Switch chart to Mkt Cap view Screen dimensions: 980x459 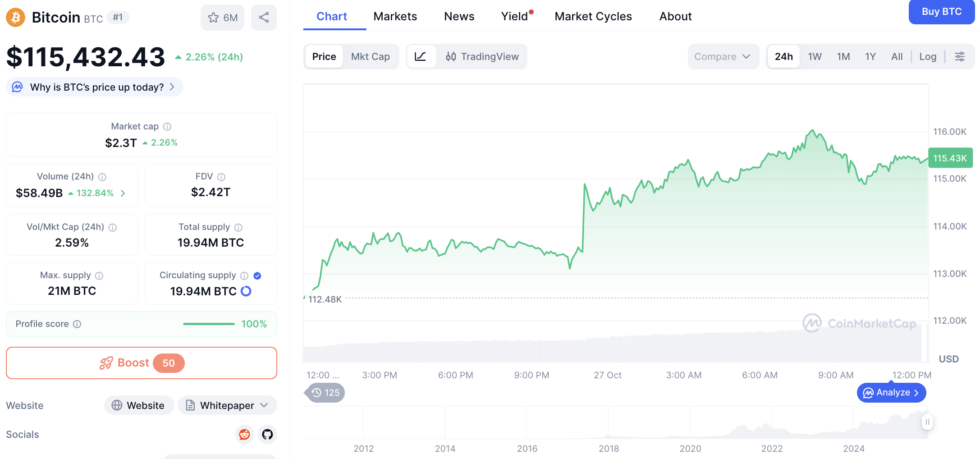370,57
